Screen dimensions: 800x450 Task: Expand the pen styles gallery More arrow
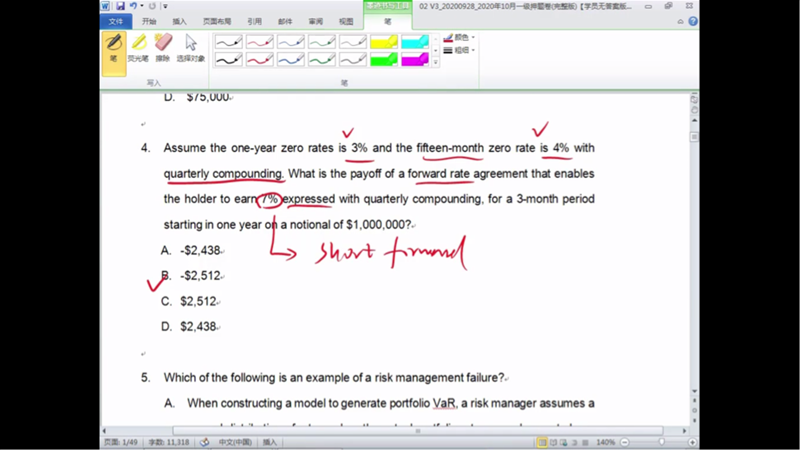point(435,62)
